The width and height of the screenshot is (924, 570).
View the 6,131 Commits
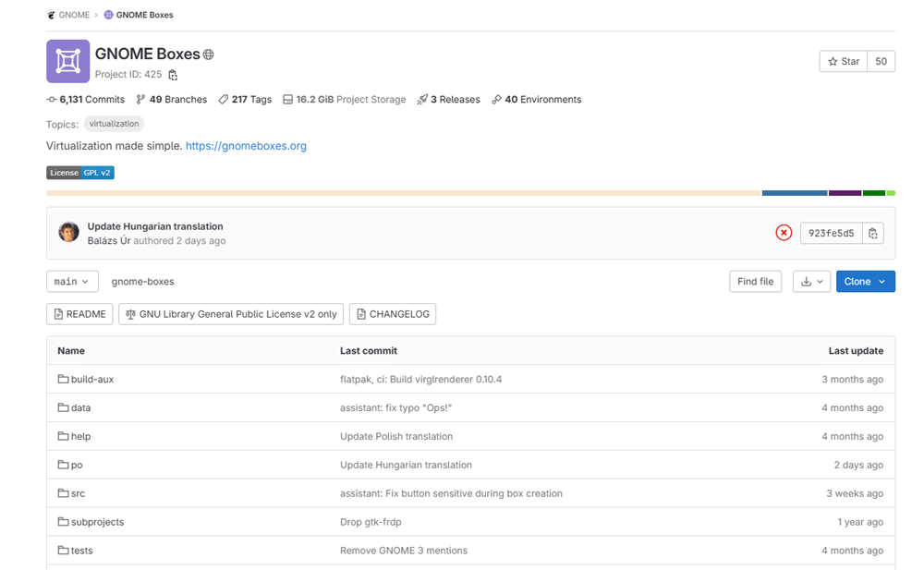click(x=86, y=100)
